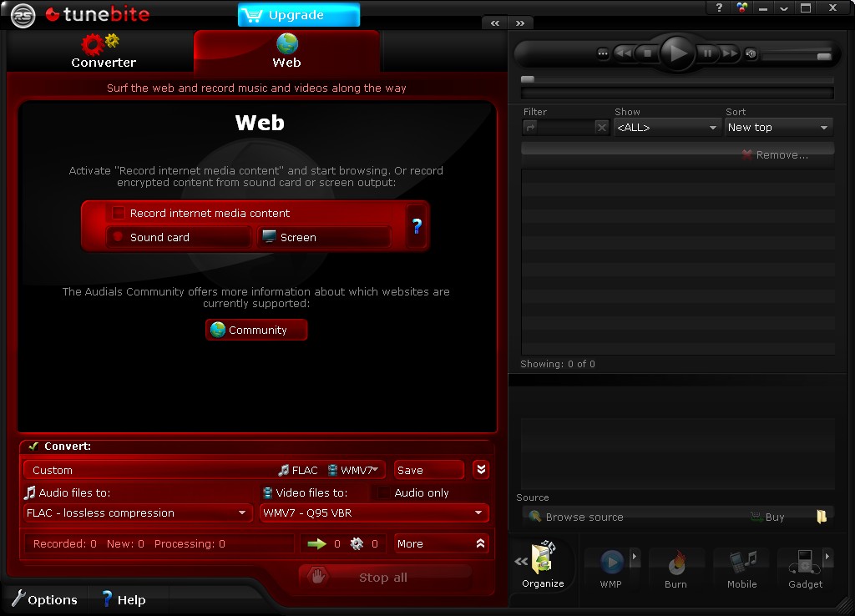Open the Custom profile dropdown
The image size is (855, 616).
(205, 470)
